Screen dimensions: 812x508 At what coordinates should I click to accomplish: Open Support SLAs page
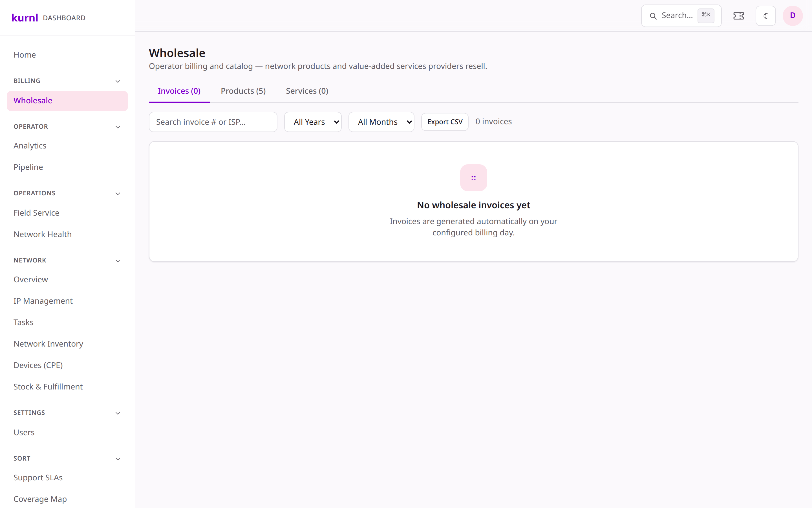click(x=67, y=478)
